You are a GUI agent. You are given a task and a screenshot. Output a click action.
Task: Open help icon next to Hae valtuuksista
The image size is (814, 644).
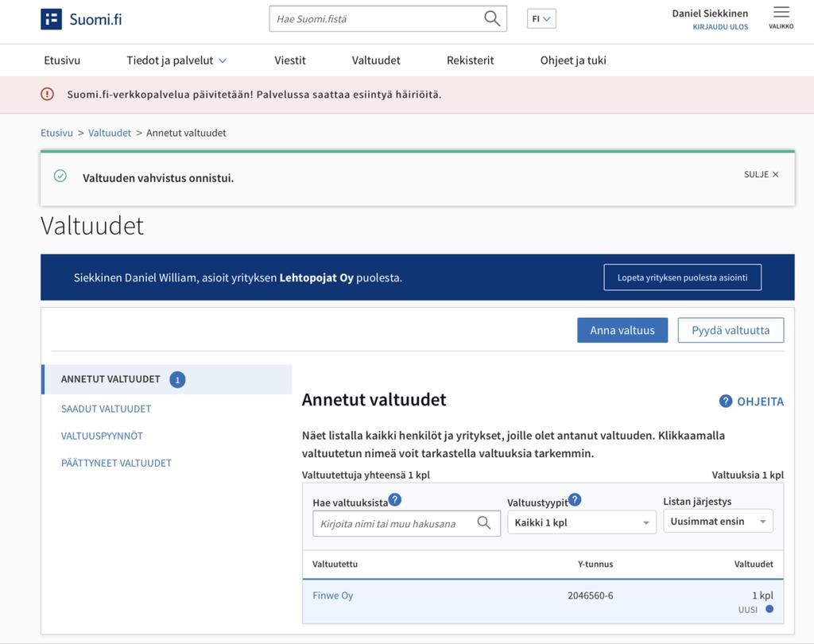tap(395, 499)
